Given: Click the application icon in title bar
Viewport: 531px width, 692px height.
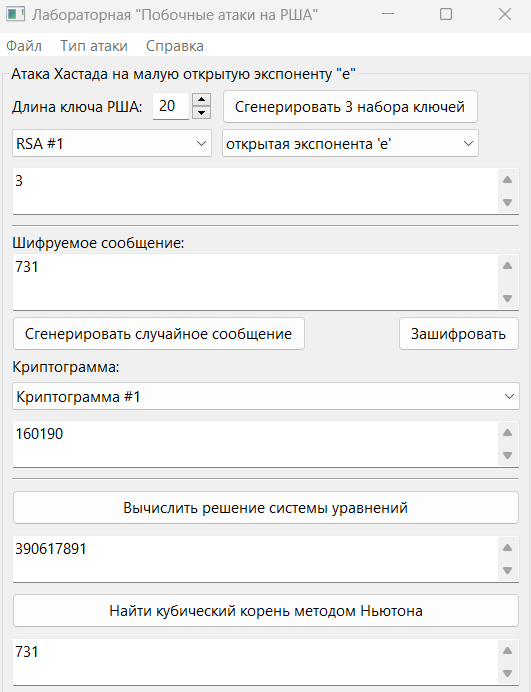Looking at the screenshot, I should 15,14.
